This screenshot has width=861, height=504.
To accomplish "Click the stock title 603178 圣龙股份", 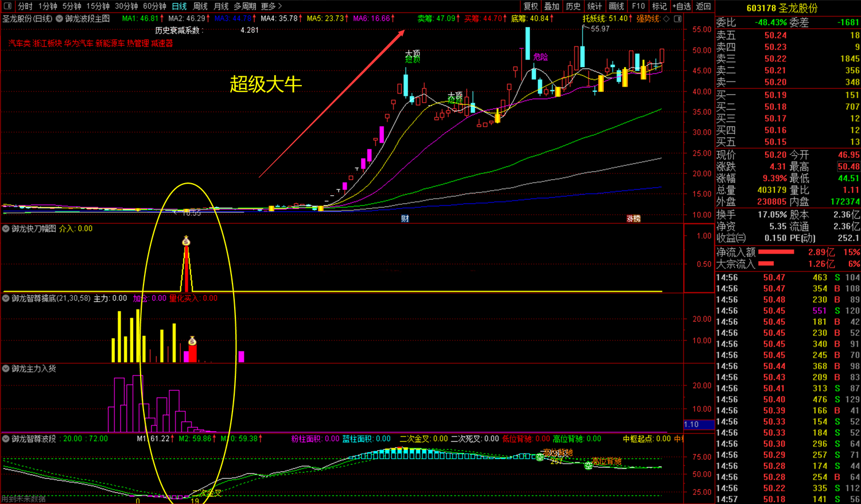I will (x=782, y=8).
